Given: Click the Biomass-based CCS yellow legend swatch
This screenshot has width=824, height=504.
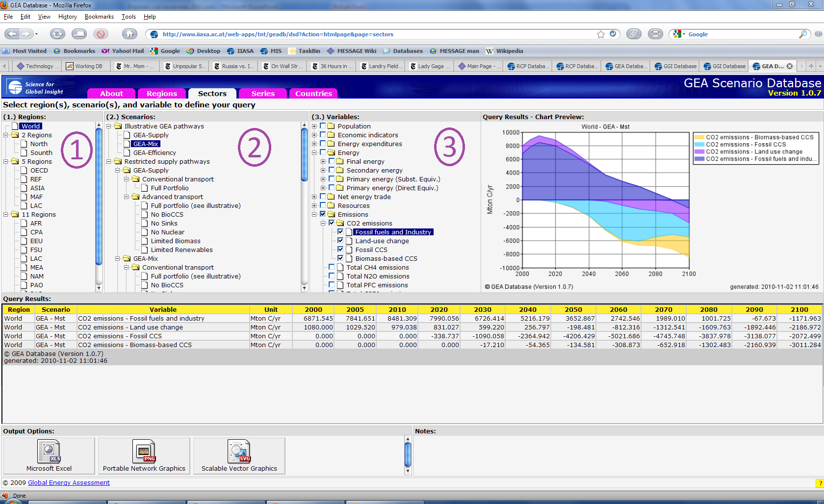Looking at the screenshot, I should pyautogui.click(x=699, y=137).
